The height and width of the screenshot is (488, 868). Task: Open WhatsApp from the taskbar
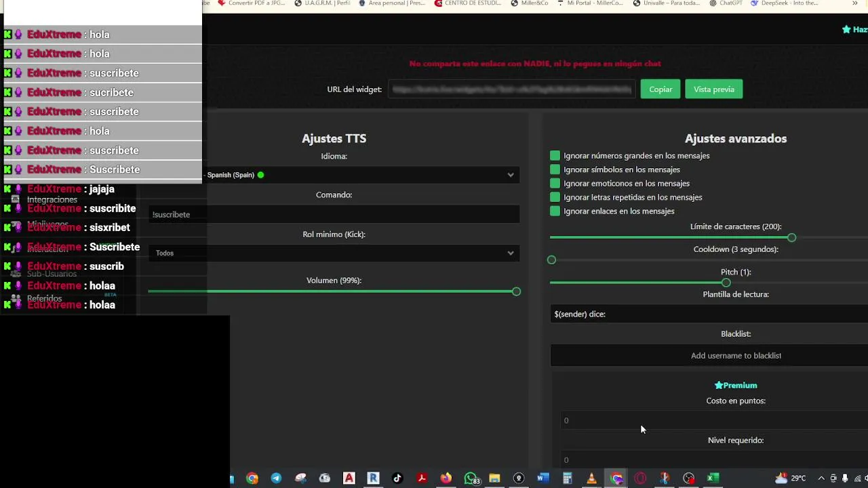(x=471, y=479)
